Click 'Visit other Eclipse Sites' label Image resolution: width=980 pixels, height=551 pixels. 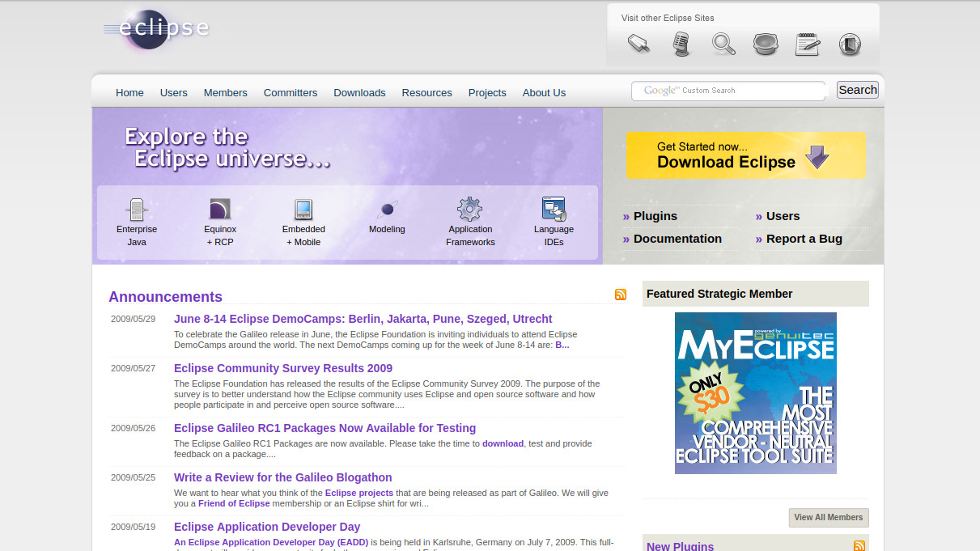coord(668,18)
